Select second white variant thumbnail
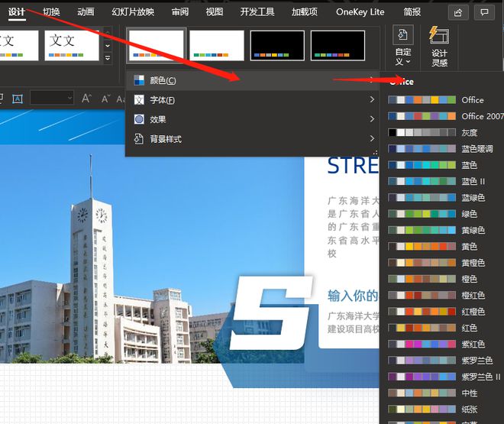 [217, 45]
